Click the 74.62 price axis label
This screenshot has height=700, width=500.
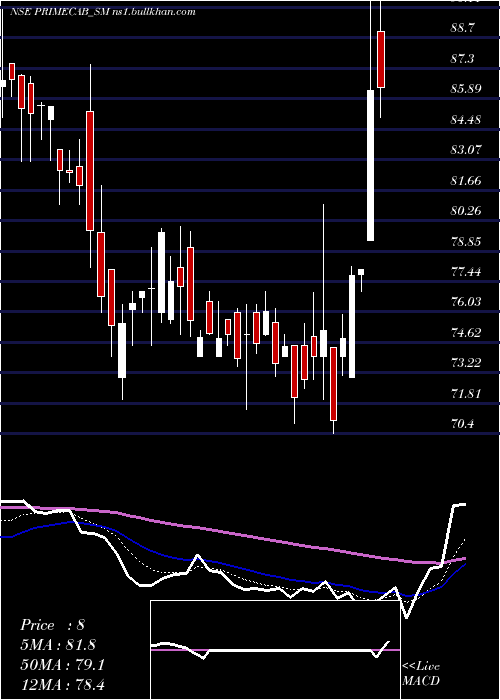pos(467,333)
